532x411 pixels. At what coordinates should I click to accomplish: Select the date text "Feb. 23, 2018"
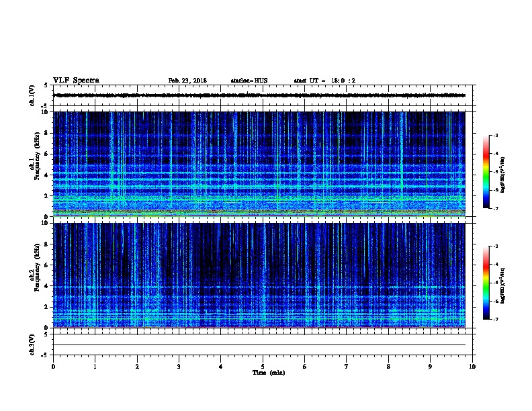pyautogui.click(x=187, y=81)
